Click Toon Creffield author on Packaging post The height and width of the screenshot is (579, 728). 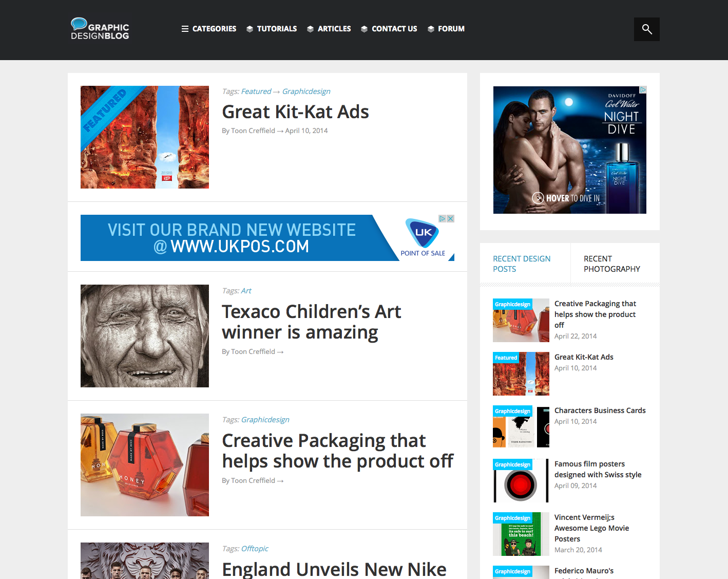253,481
